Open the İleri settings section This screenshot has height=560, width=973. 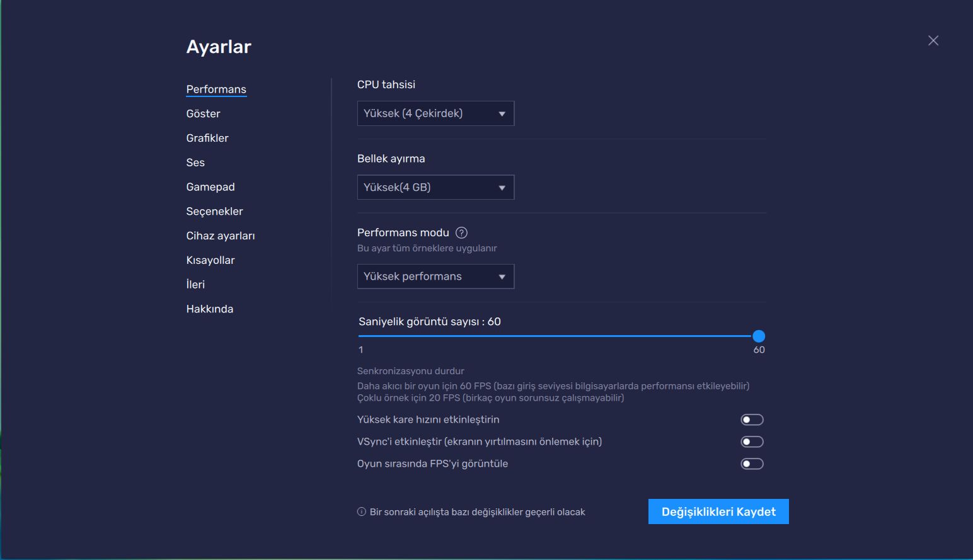pyautogui.click(x=195, y=285)
